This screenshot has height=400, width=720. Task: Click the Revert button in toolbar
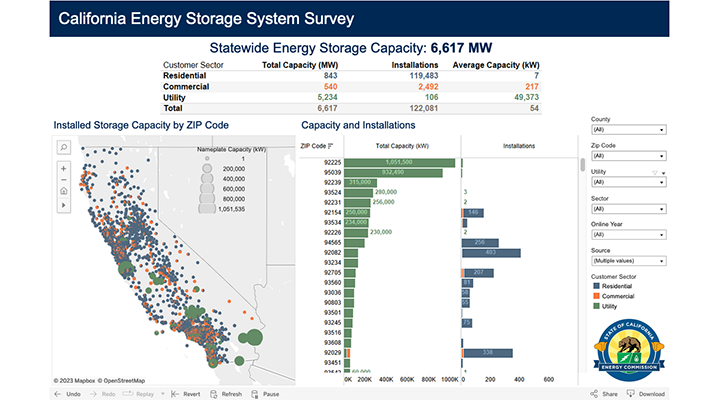pos(186,394)
